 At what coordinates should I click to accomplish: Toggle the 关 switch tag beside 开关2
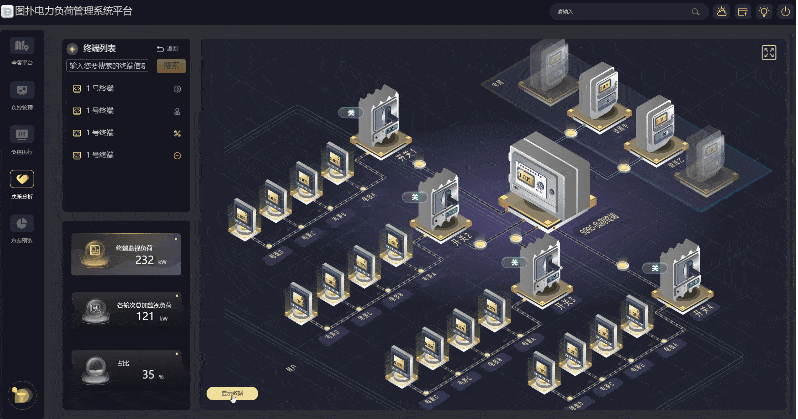click(415, 197)
